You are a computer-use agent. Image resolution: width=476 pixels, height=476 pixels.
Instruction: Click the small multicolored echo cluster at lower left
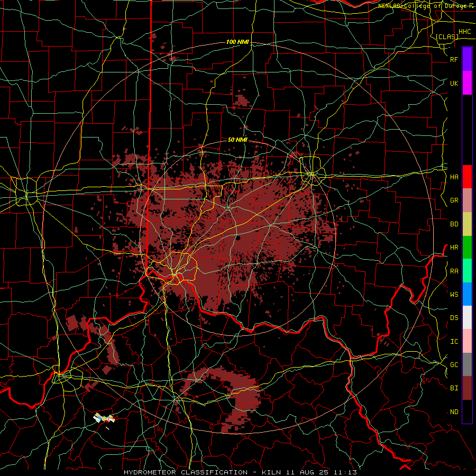104,418
